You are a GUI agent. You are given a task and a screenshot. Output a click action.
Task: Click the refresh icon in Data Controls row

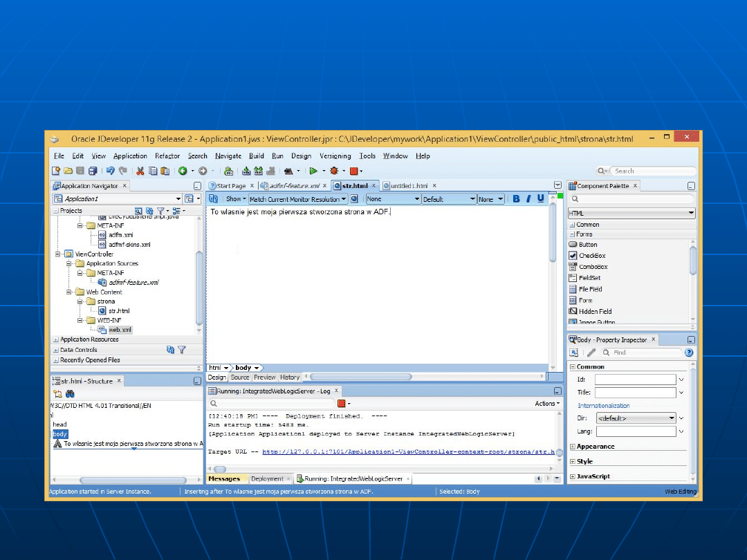(171, 350)
